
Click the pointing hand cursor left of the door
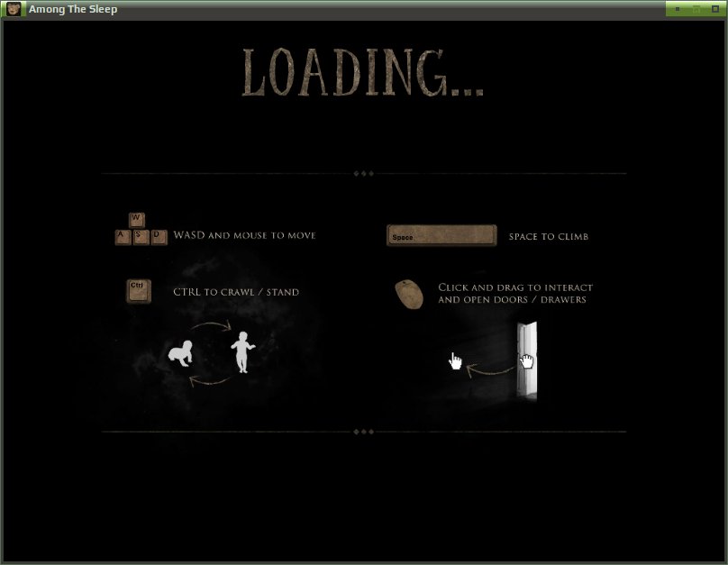(x=456, y=360)
